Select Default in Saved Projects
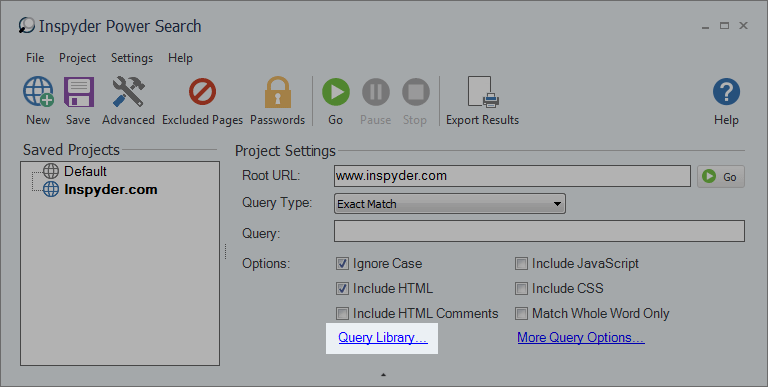Image resolution: width=768 pixels, height=387 pixels. [85, 171]
